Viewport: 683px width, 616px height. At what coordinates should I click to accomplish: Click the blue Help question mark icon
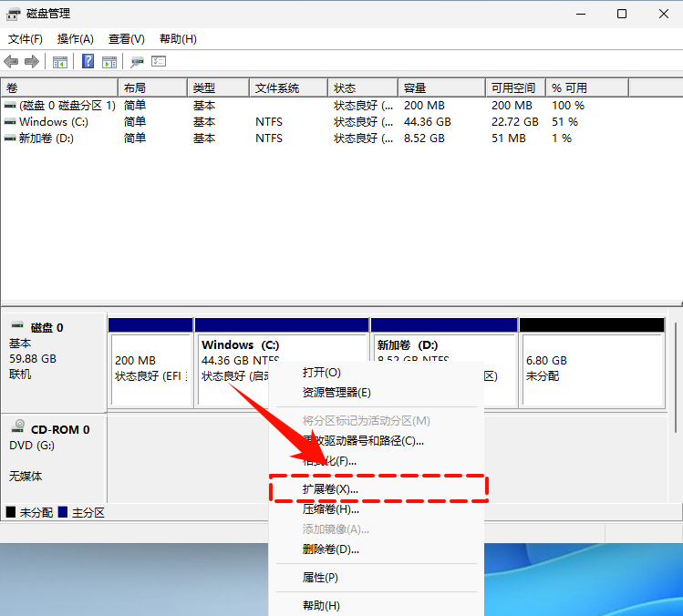88,62
